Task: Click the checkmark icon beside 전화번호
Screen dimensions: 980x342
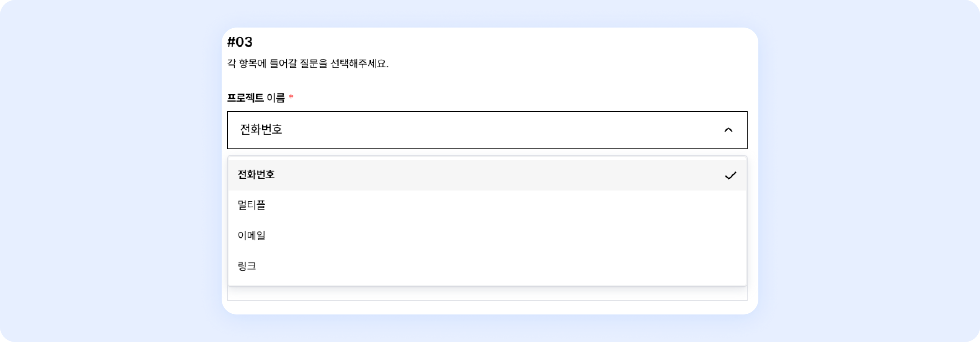Action: point(730,176)
